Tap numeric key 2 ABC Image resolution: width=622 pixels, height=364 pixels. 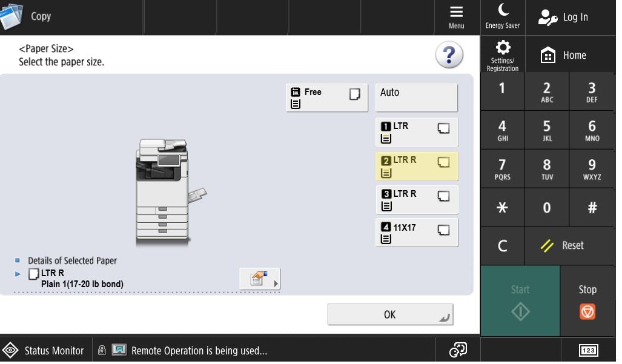[x=547, y=91]
